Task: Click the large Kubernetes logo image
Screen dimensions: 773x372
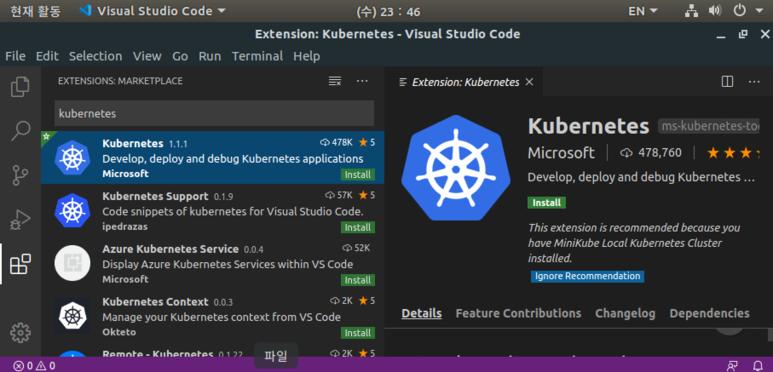Action: (x=456, y=168)
